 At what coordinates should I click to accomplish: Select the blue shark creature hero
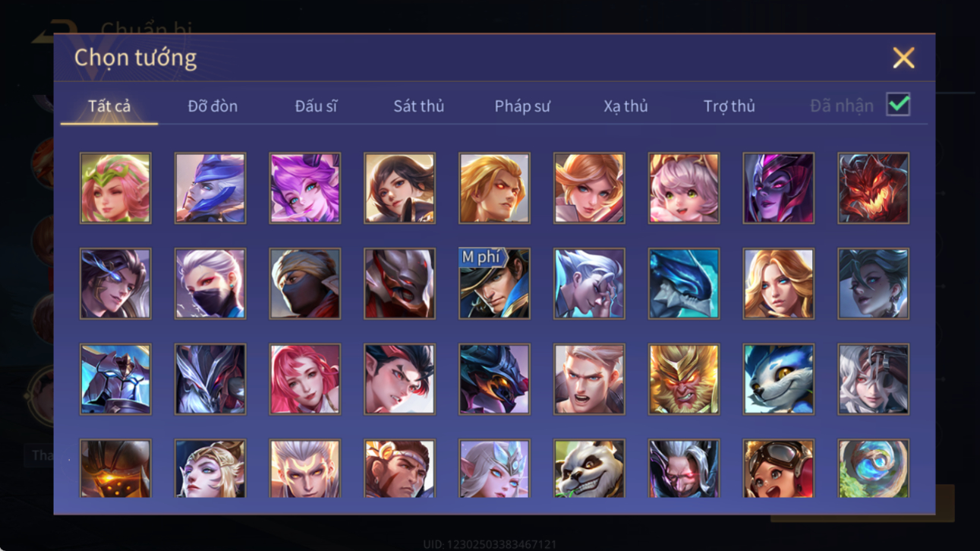click(684, 284)
